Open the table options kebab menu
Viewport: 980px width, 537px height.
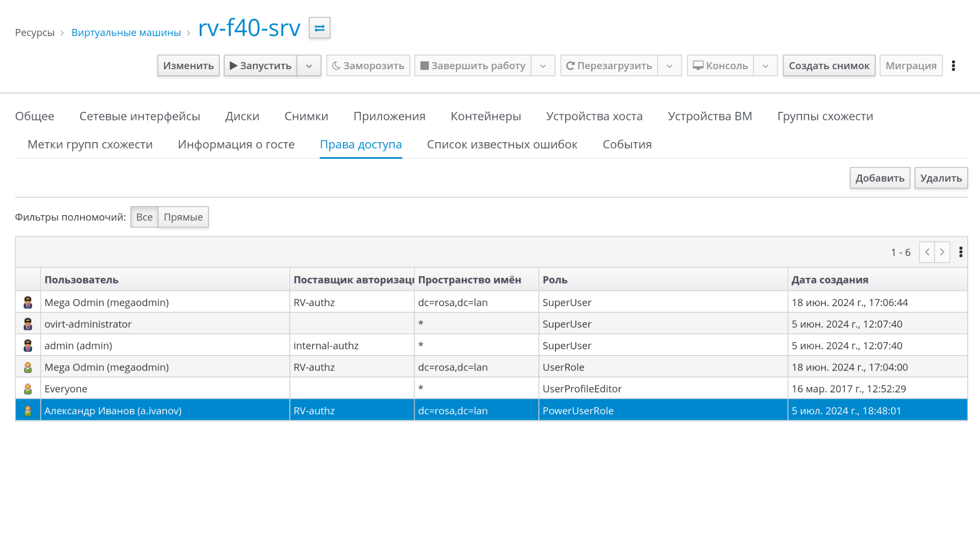961,252
